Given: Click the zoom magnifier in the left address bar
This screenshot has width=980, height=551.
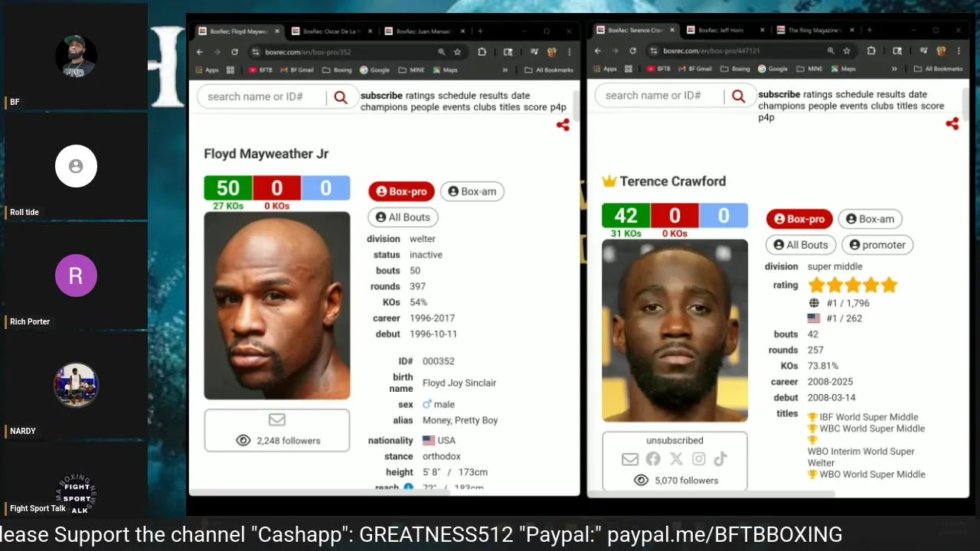Looking at the screenshot, I should (x=441, y=52).
